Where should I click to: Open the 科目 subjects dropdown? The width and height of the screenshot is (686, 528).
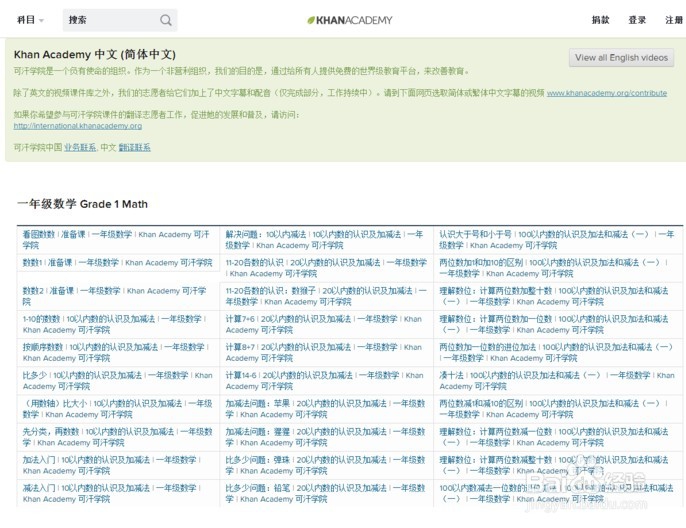click(x=30, y=20)
